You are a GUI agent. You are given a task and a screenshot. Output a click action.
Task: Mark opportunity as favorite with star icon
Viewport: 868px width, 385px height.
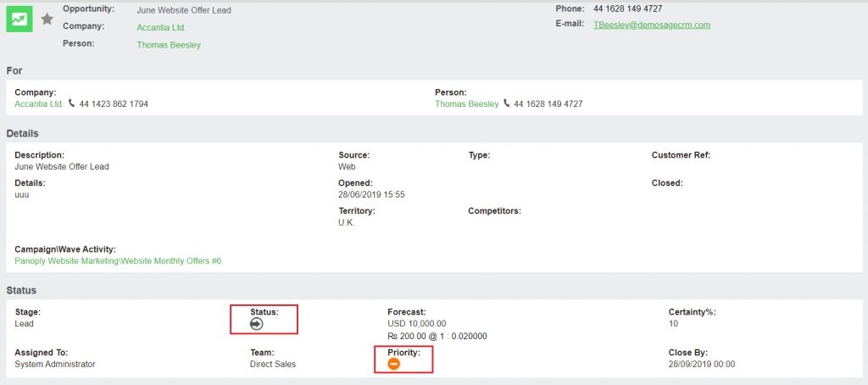coord(47,20)
